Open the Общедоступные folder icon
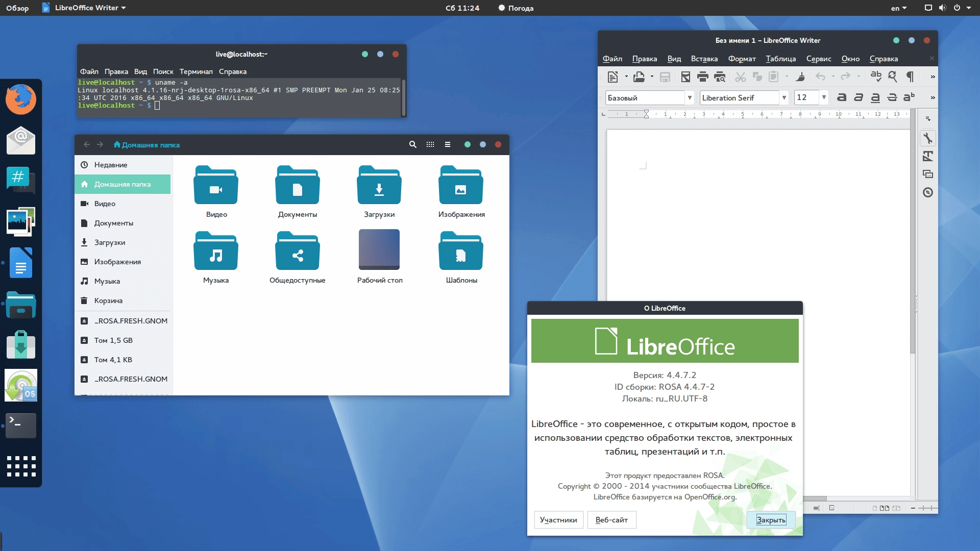Viewport: 980px width, 551px height. pos(298,251)
